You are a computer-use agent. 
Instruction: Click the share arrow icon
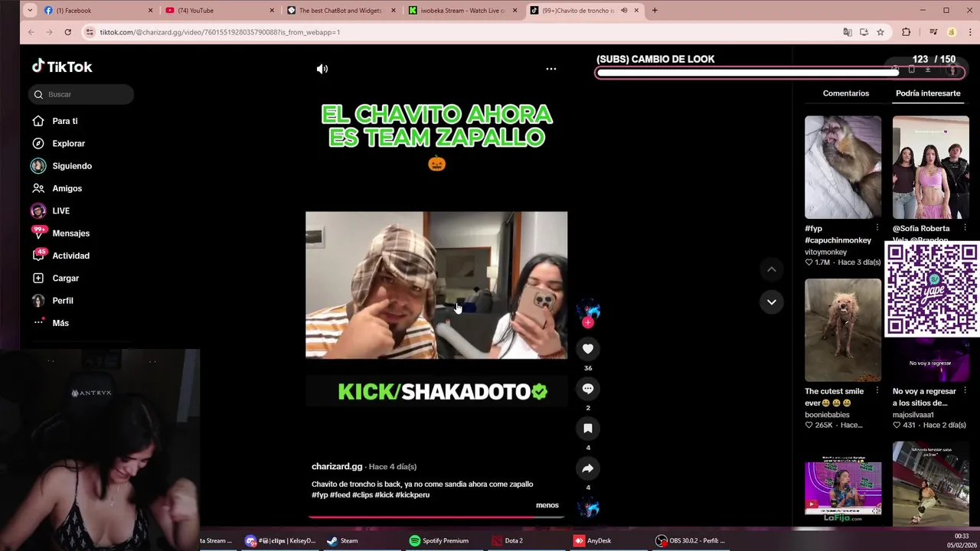pos(588,468)
